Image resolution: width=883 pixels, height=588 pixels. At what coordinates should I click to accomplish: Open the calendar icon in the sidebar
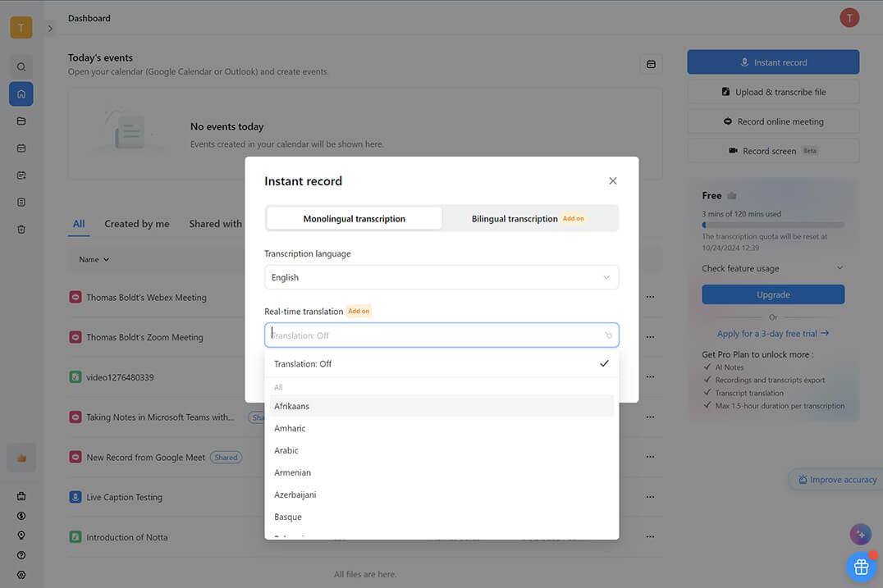21,148
